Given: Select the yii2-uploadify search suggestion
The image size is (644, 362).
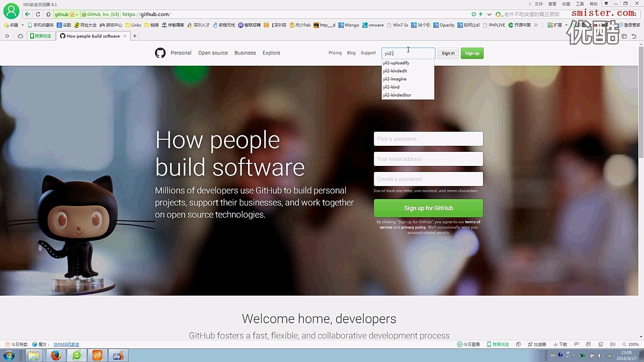Looking at the screenshot, I should [x=408, y=63].
